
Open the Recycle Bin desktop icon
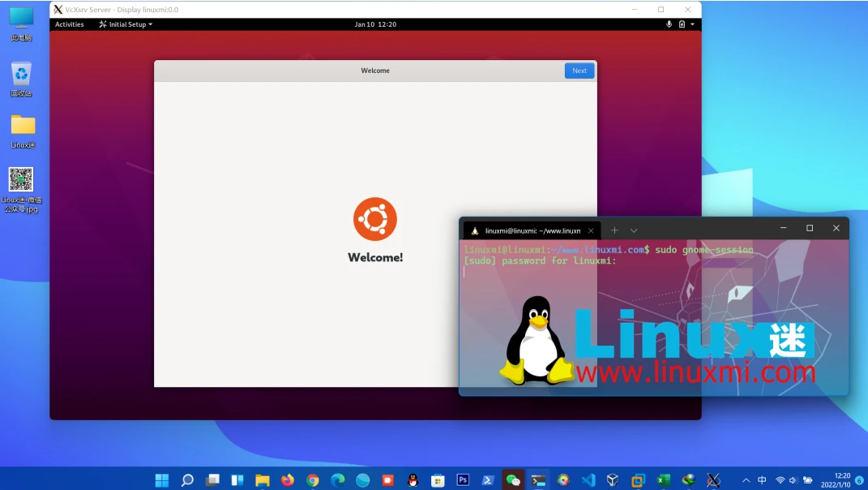(x=21, y=79)
